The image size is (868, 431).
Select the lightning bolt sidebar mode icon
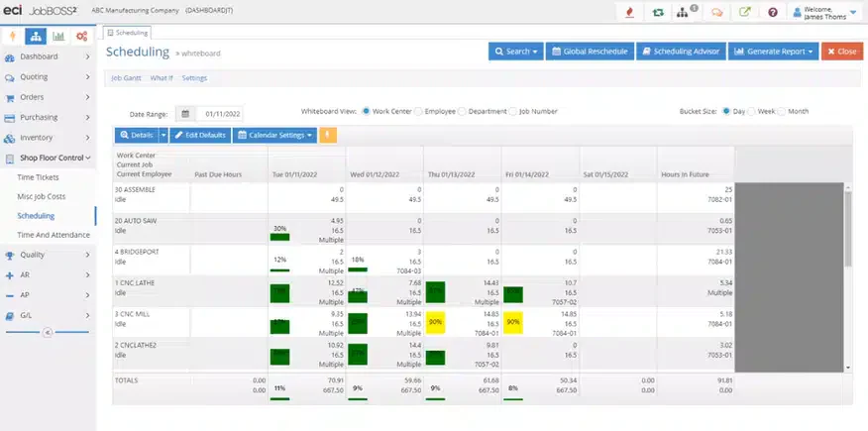(x=13, y=37)
